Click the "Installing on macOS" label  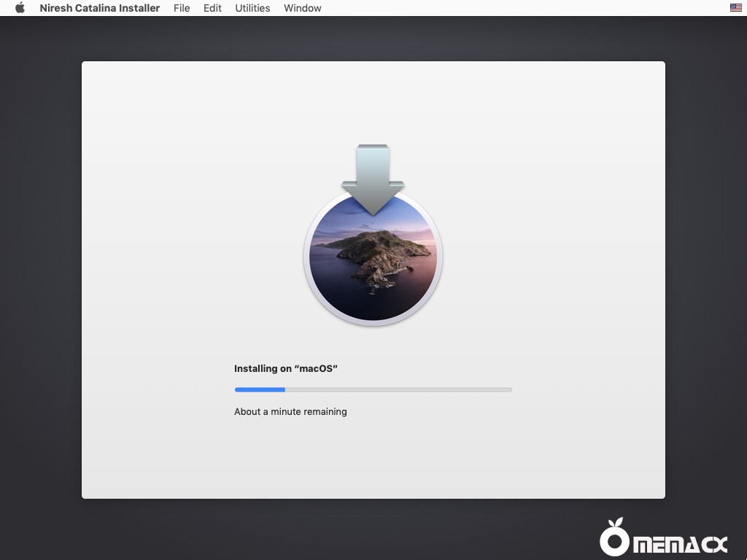[x=285, y=369]
